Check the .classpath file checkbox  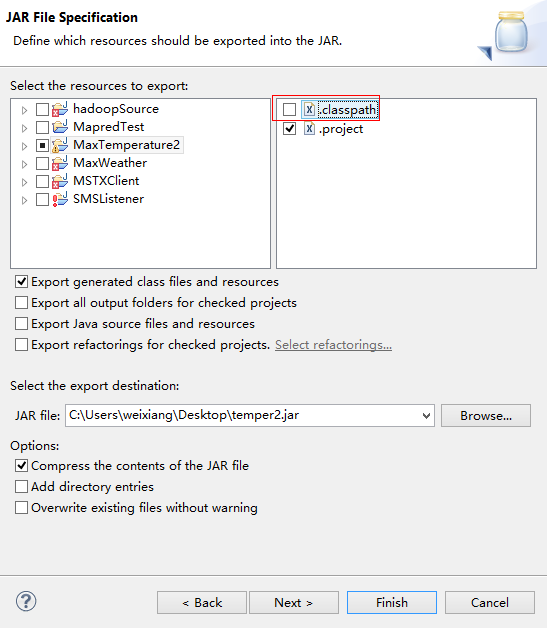pyautogui.click(x=290, y=109)
